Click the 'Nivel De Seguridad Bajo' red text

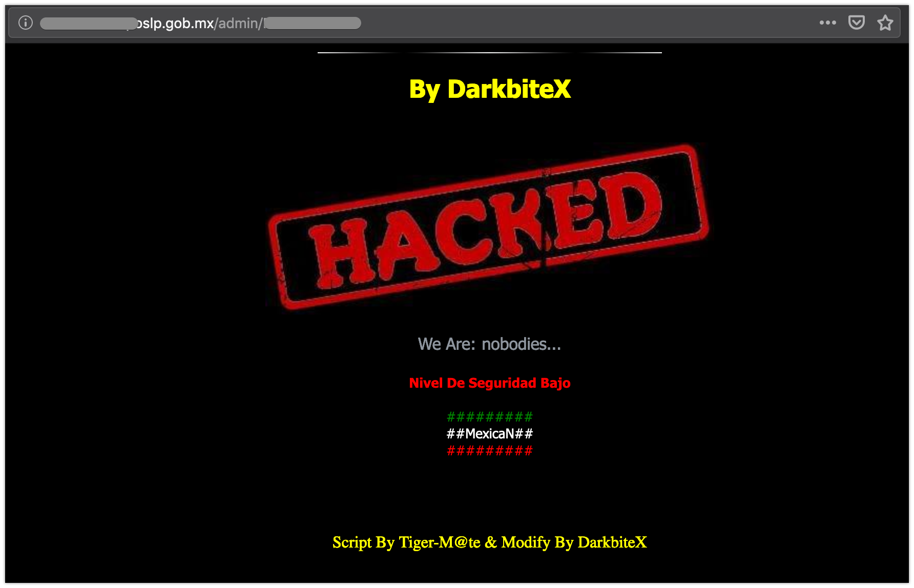pos(490,383)
